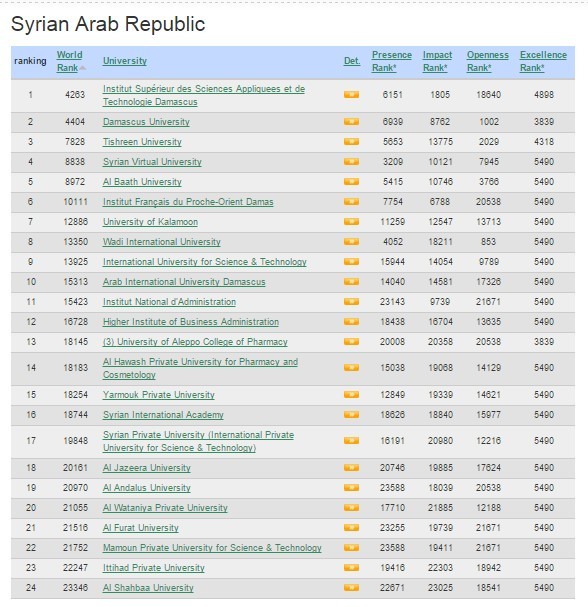Open details icon for Al Shahbaa University
This screenshot has height=607, width=588.
pyautogui.click(x=351, y=588)
